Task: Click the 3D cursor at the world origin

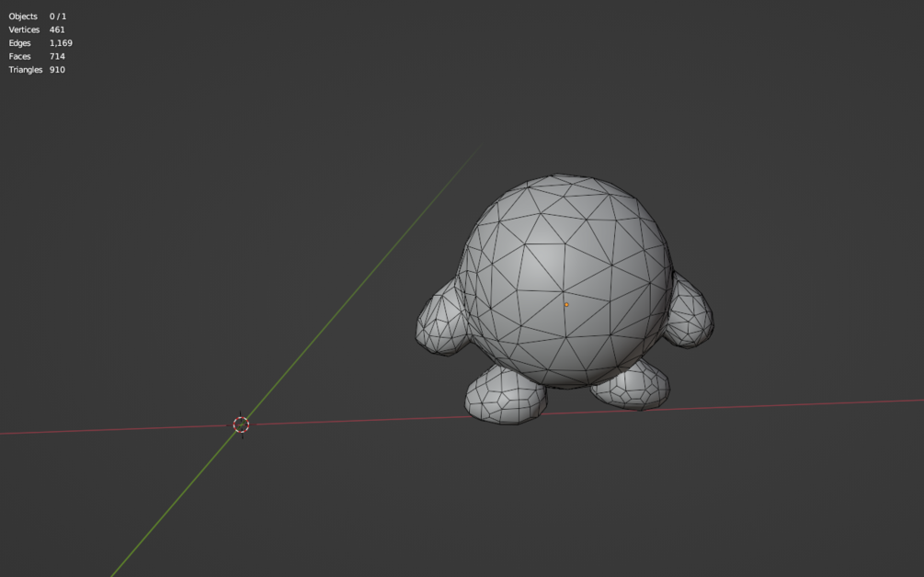Action: 241,424
